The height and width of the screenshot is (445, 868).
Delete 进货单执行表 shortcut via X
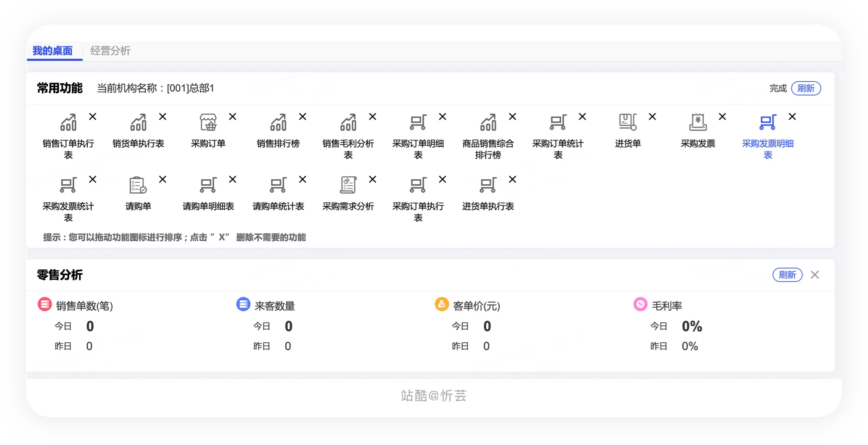point(513,179)
